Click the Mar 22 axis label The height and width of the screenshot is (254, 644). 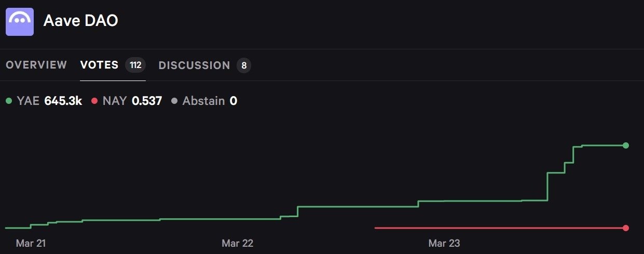[238, 243]
